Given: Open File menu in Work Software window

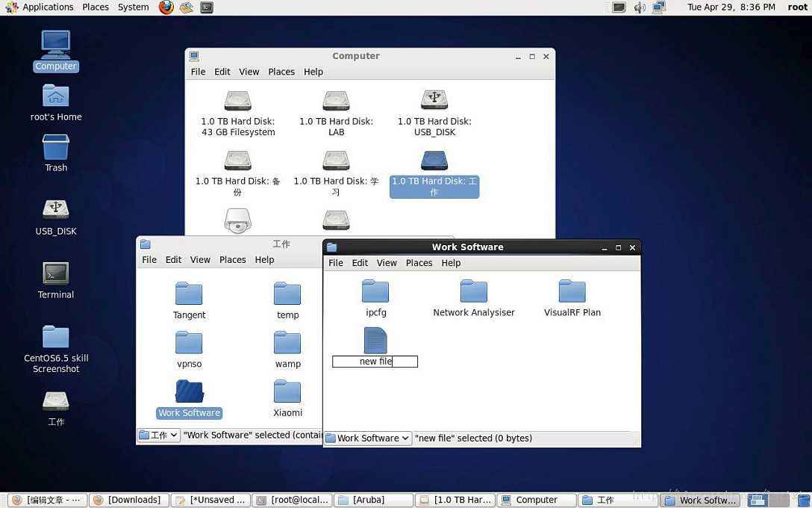Looking at the screenshot, I should pyautogui.click(x=336, y=263).
